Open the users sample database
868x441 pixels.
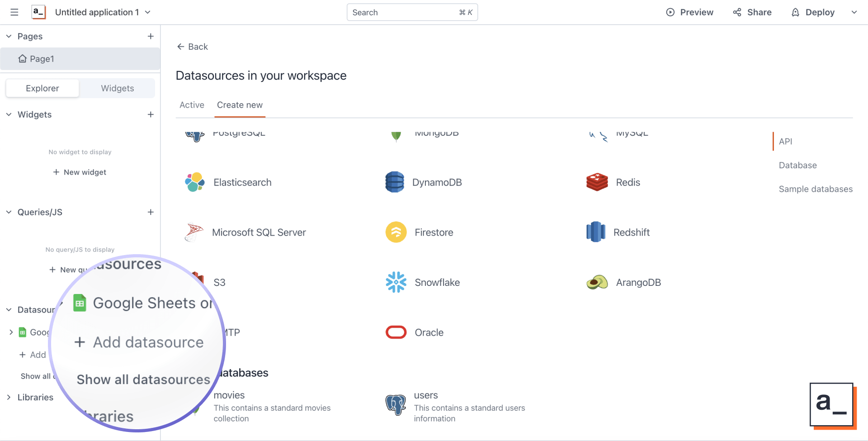tap(426, 395)
